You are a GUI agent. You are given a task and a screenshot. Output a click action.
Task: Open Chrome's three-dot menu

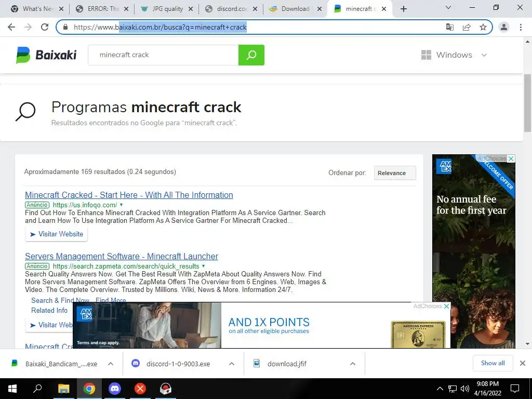pyautogui.click(x=521, y=27)
